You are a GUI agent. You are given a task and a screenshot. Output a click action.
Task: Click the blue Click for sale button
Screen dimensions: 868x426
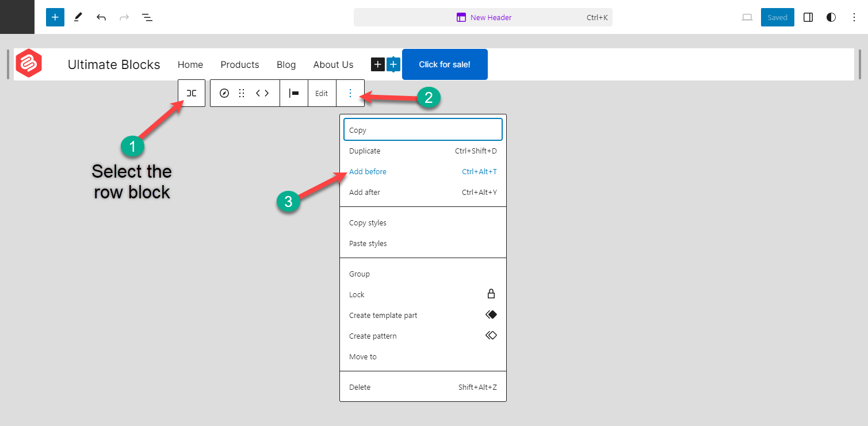pyautogui.click(x=445, y=64)
